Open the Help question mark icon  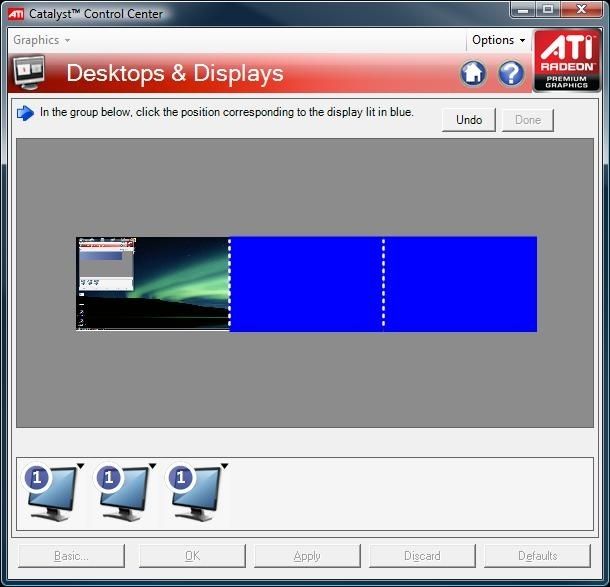[x=511, y=73]
